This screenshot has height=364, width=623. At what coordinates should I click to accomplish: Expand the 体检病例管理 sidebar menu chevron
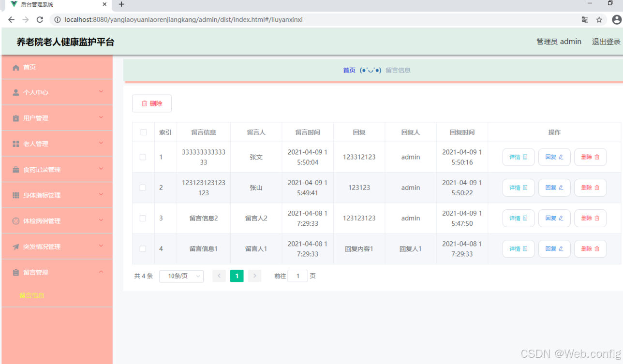click(x=101, y=220)
